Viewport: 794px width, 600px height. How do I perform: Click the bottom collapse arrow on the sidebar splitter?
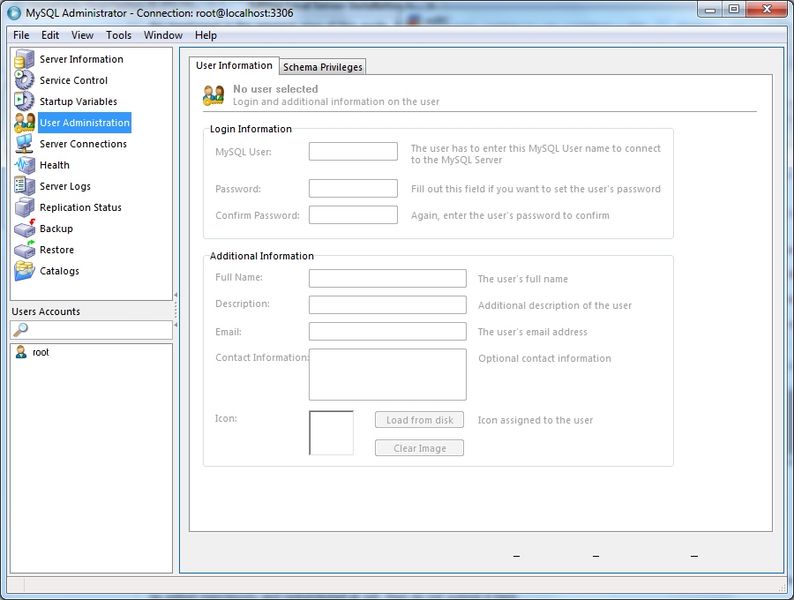click(x=176, y=325)
